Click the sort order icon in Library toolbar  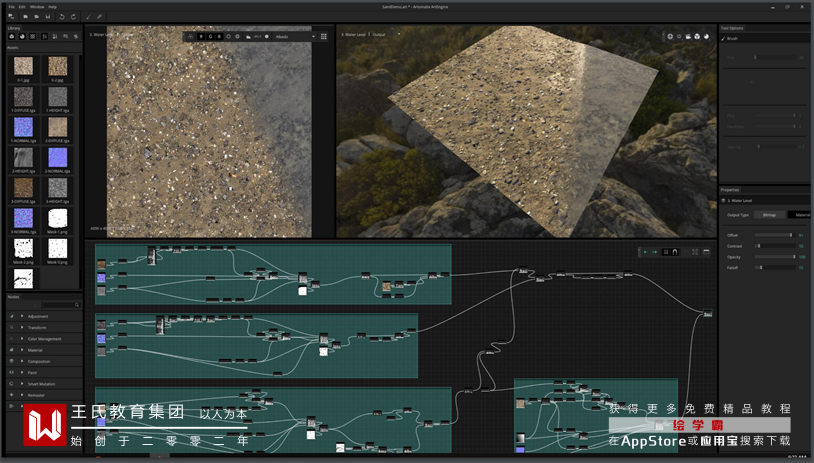(45, 36)
